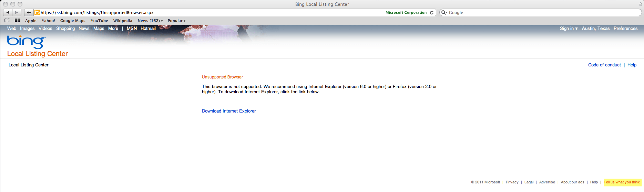Select Images in Bing navigation
This screenshot has width=644, height=192.
pyautogui.click(x=27, y=29)
